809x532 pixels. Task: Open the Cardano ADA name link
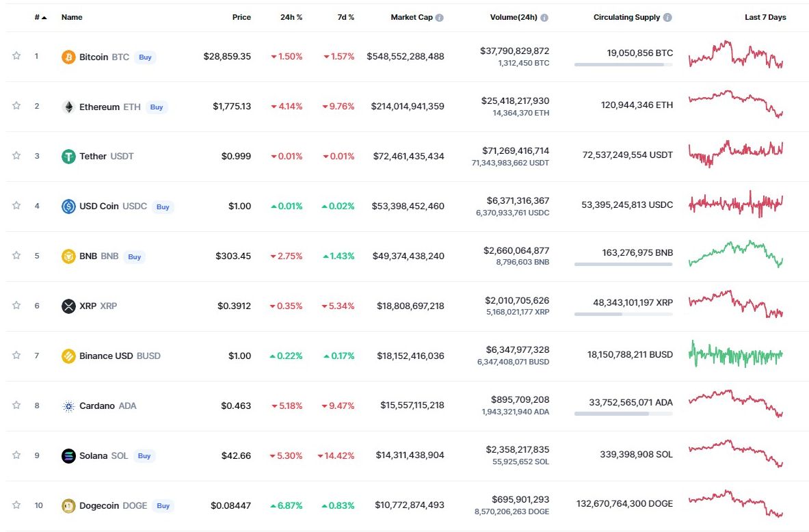pos(108,406)
